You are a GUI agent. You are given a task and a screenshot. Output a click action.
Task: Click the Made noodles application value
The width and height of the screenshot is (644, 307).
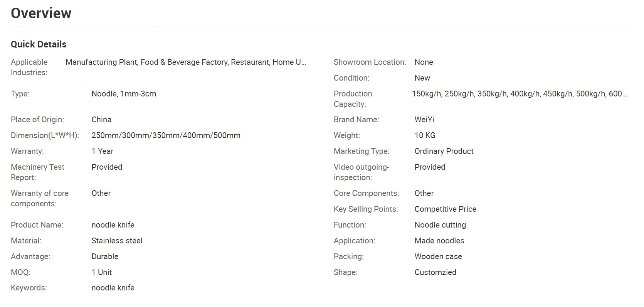pos(439,241)
